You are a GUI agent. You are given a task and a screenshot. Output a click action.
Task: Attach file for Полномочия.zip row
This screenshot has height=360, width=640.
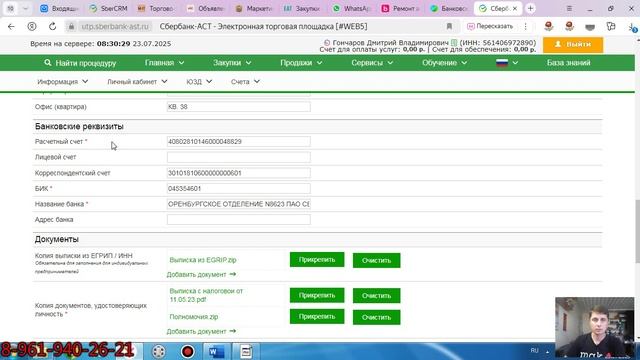[317, 316]
